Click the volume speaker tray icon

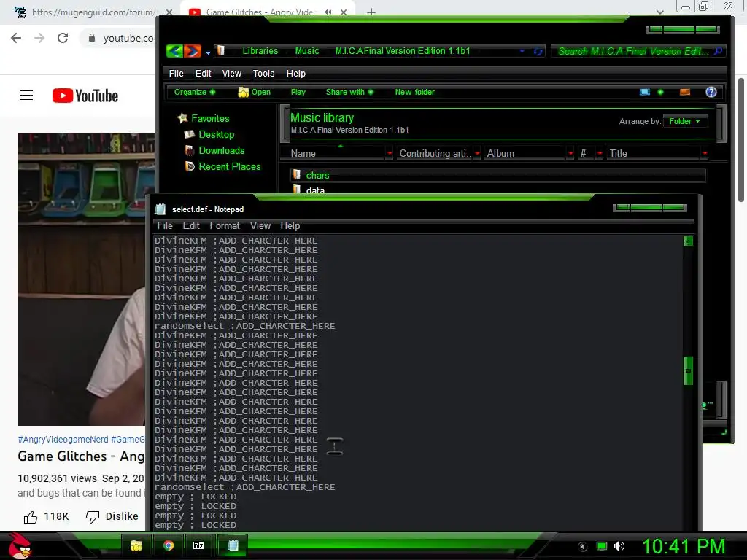pos(619,547)
